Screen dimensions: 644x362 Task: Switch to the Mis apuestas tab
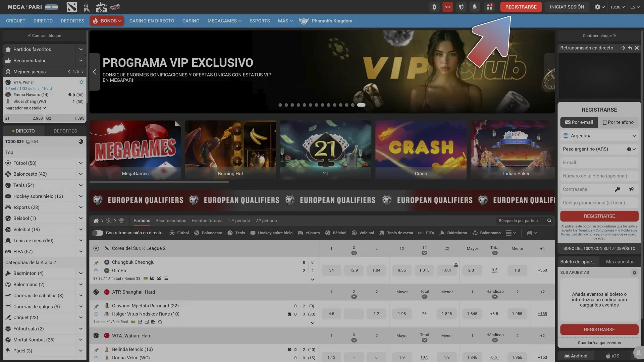(x=620, y=261)
